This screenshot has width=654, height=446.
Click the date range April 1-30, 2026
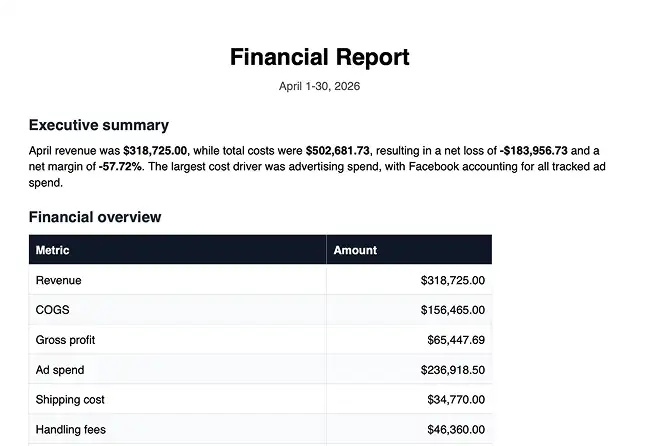click(x=319, y=86)
